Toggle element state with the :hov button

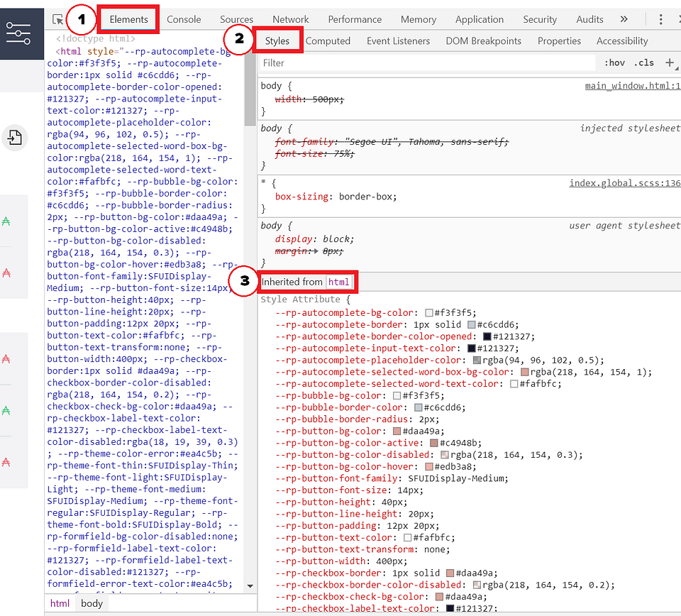614,63
